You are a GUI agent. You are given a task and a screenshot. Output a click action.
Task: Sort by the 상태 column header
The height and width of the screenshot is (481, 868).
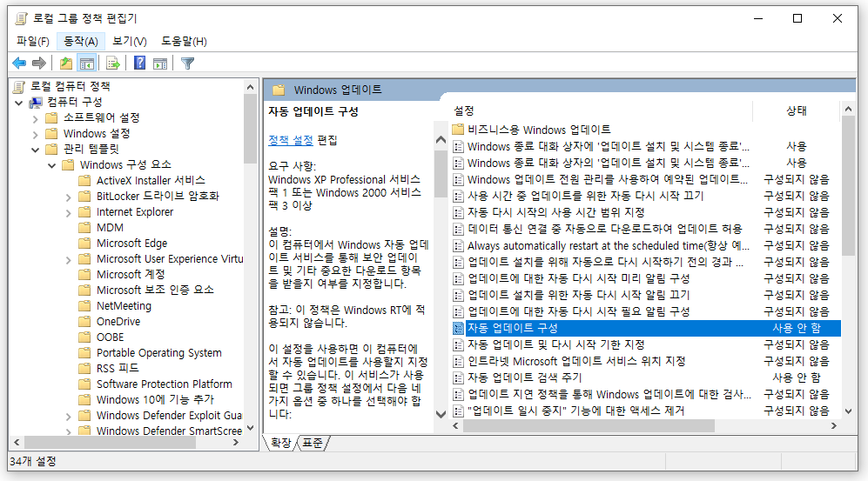tap(796, 110)
